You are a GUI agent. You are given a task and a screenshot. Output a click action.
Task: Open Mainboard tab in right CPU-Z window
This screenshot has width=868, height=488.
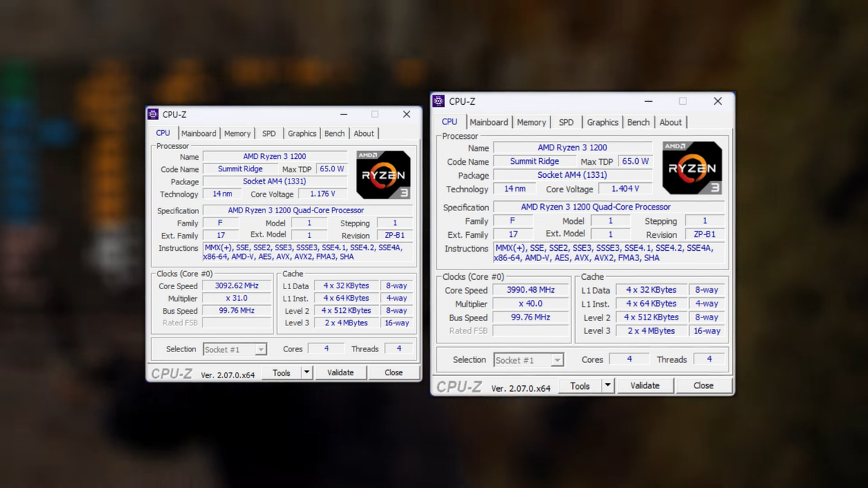(489, 122)
